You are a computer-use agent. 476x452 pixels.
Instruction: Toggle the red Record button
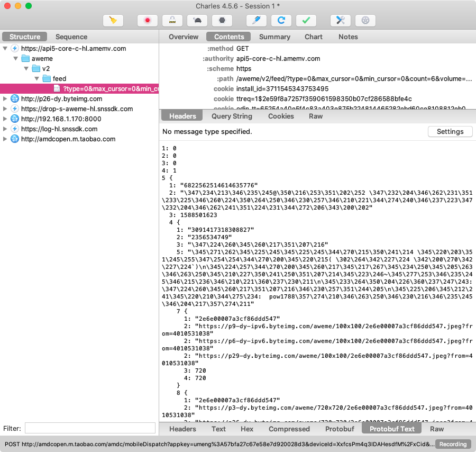[148, 20]
